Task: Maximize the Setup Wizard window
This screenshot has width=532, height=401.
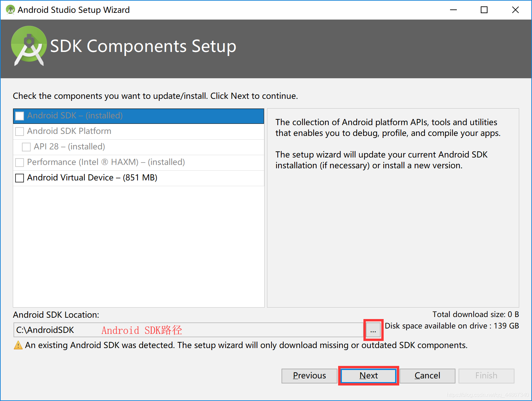Action: tap(484, 10)
